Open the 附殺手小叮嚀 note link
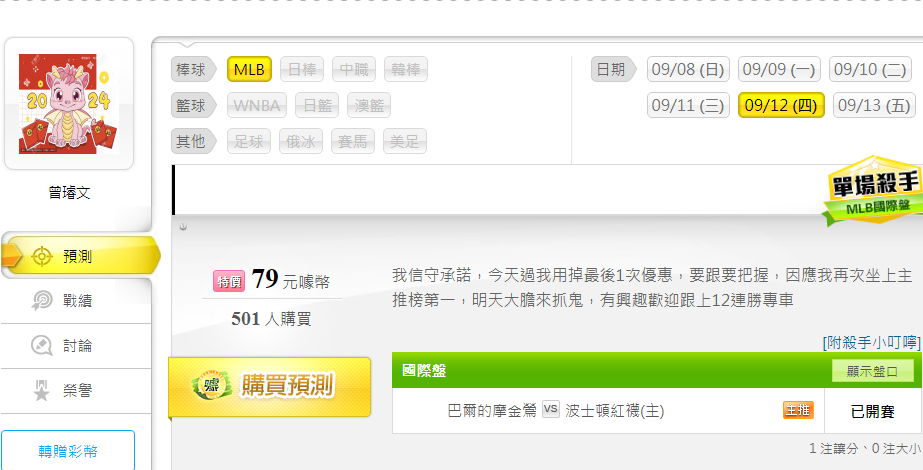Screen dimensions: 923x470 pyautogui.click(x=871, y=342)
